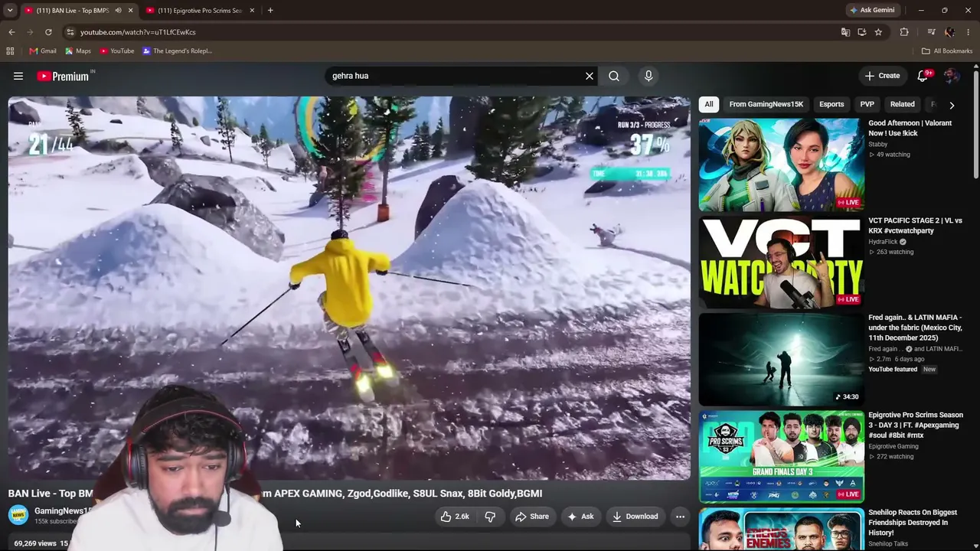The width and height of the screenshot is (980, 551).
Task: Visit the HydraFlick channel
Action: point(883,242)
